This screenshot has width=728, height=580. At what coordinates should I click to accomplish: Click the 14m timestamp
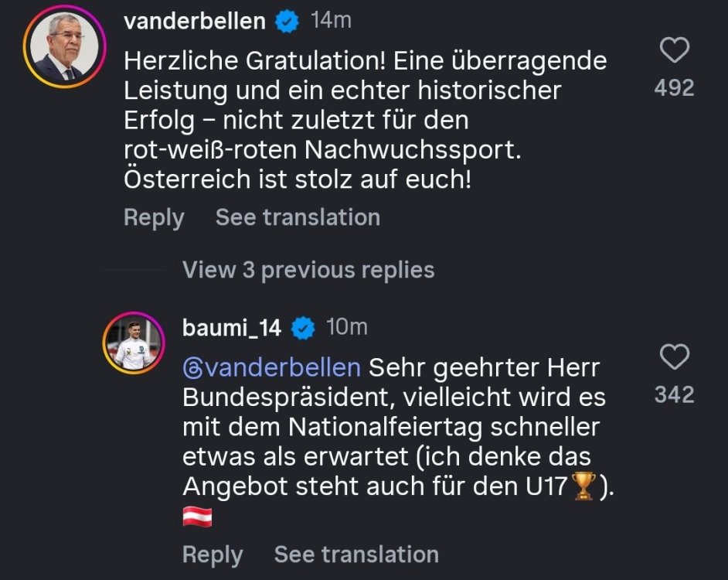pos(331,21)
